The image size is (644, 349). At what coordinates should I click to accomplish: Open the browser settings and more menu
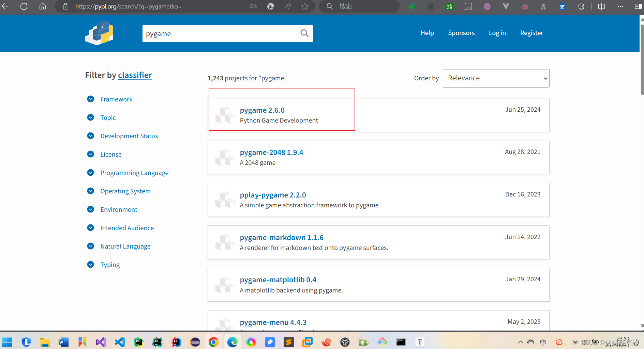click(620, 6)
